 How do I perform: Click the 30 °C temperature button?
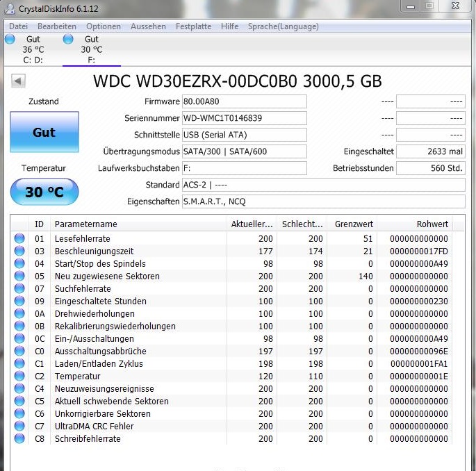[44, 192]
